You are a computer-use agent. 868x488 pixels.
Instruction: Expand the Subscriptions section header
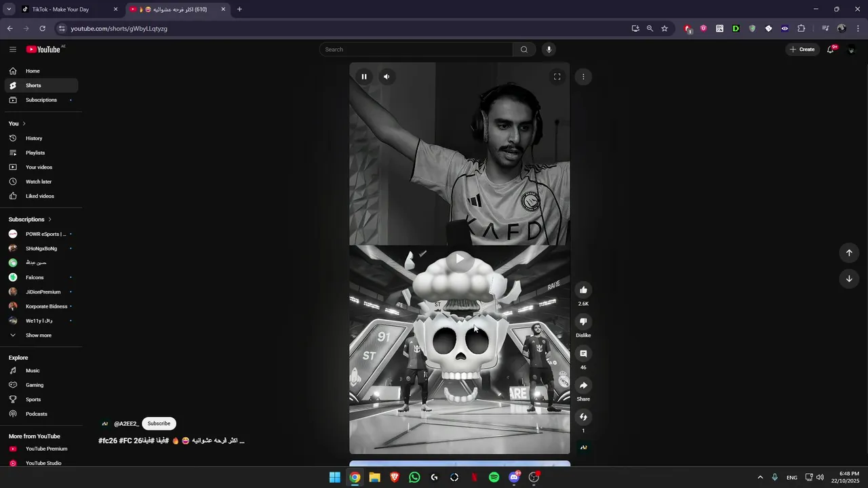(x=30, y=220)
